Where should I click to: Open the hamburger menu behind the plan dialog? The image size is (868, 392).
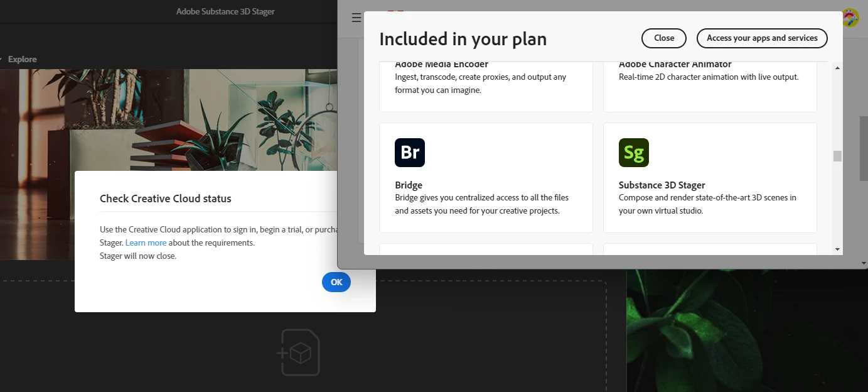point(356,18)
